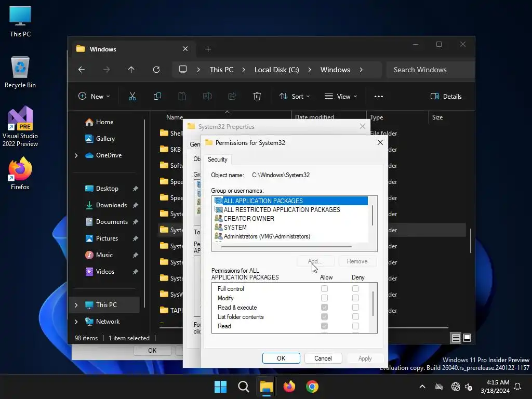Click chevron after Windows in address bar
This screenshot has width=532, height=399.
tap(361, 70)
